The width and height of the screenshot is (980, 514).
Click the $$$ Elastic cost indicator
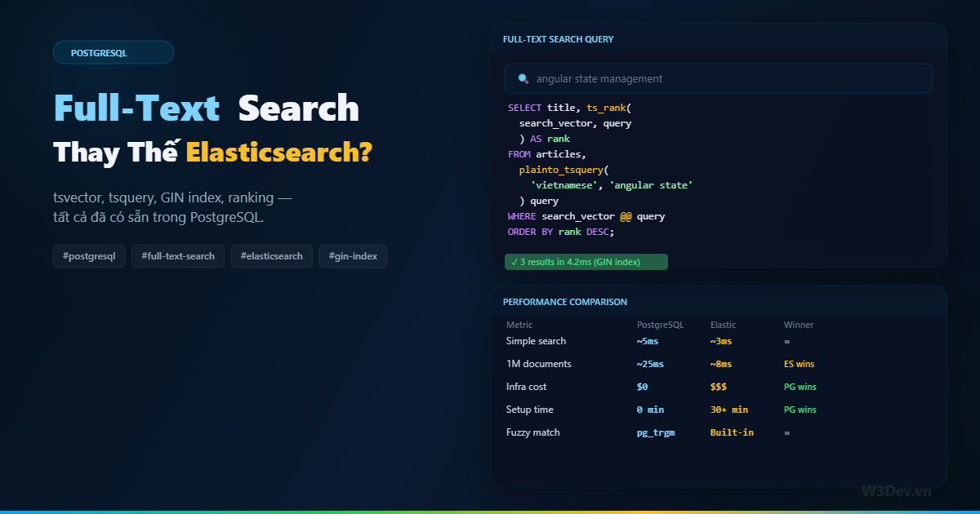click(720, 386)
